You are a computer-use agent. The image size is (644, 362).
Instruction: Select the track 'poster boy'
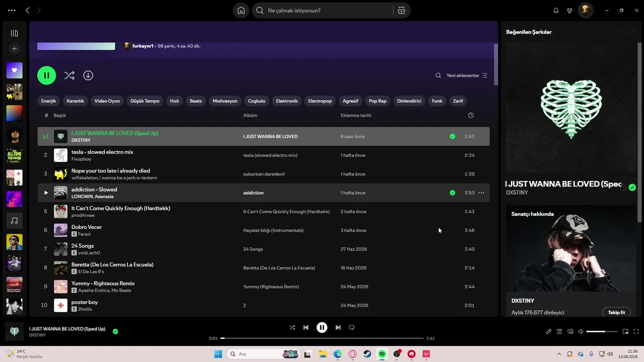click(x=85, y=302)
